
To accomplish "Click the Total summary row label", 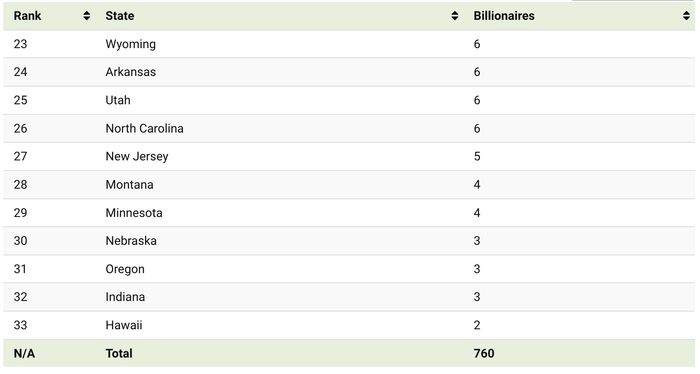I will point(119,353).
